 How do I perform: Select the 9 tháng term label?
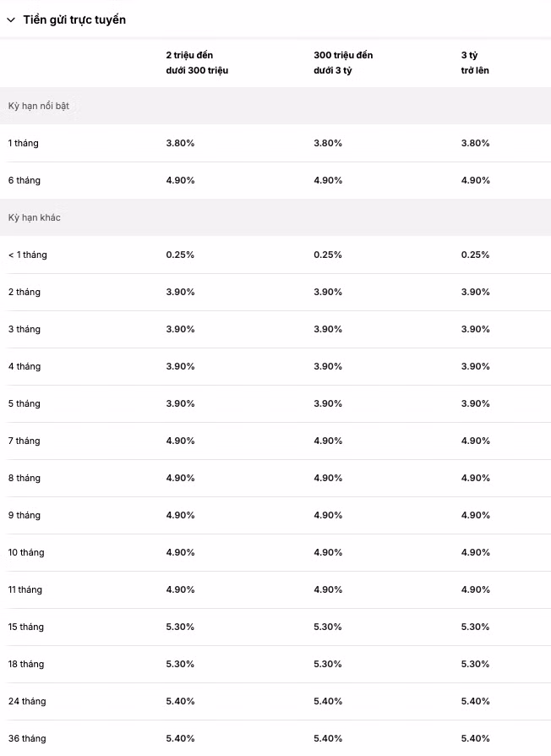coord(25,515)
